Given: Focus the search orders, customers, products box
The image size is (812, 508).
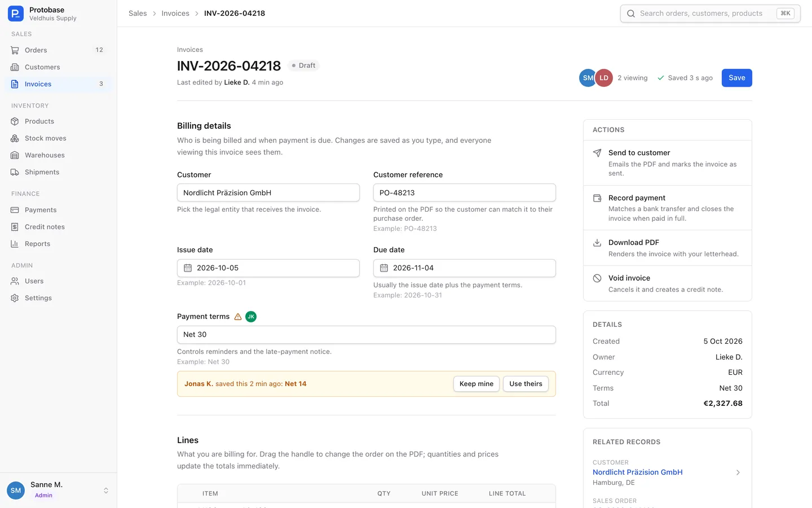Looking at the screenshot, I should click(x=710, y=14).
